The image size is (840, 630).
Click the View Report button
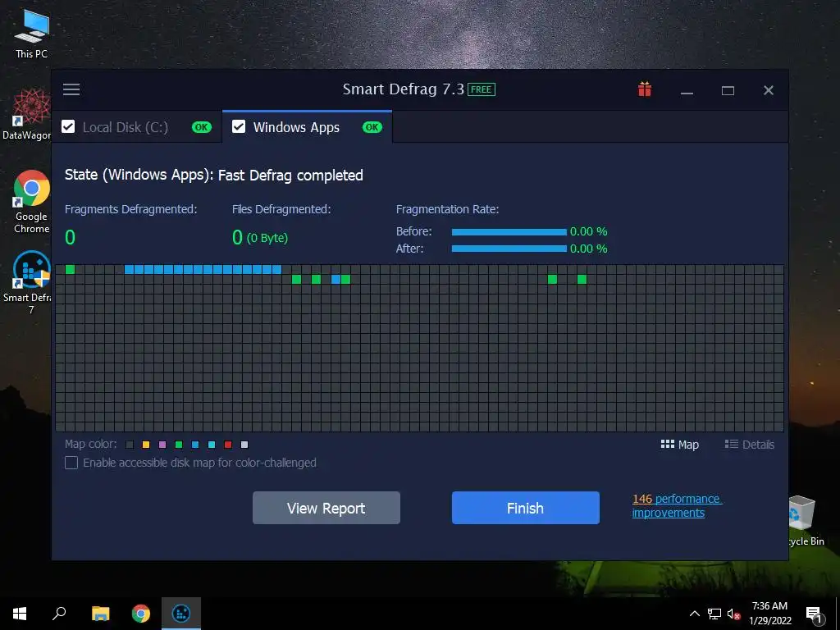pyautogui.click(x=326, y=508)
